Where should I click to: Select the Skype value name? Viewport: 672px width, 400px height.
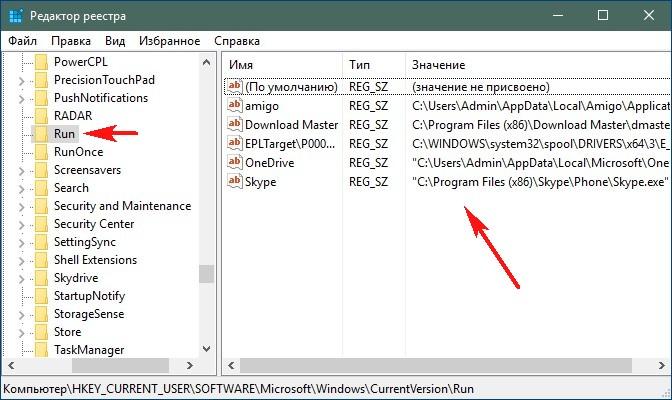261,182
